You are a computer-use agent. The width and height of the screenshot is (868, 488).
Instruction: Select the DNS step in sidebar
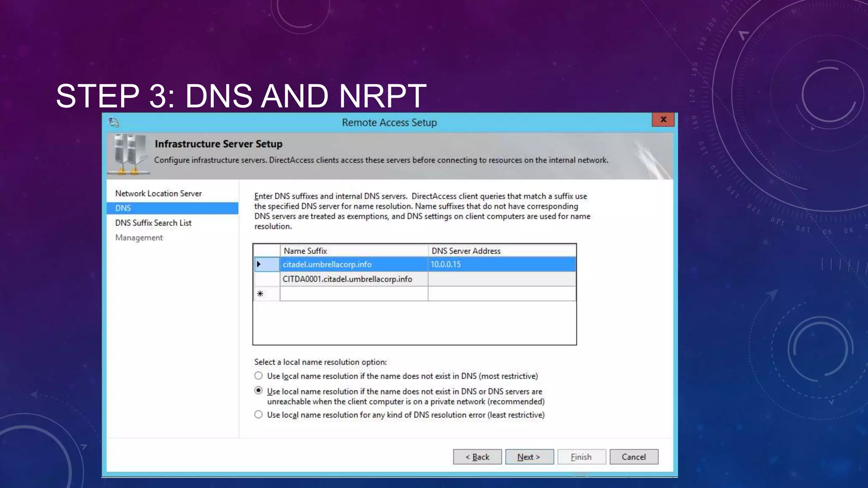tap(172, 208)
